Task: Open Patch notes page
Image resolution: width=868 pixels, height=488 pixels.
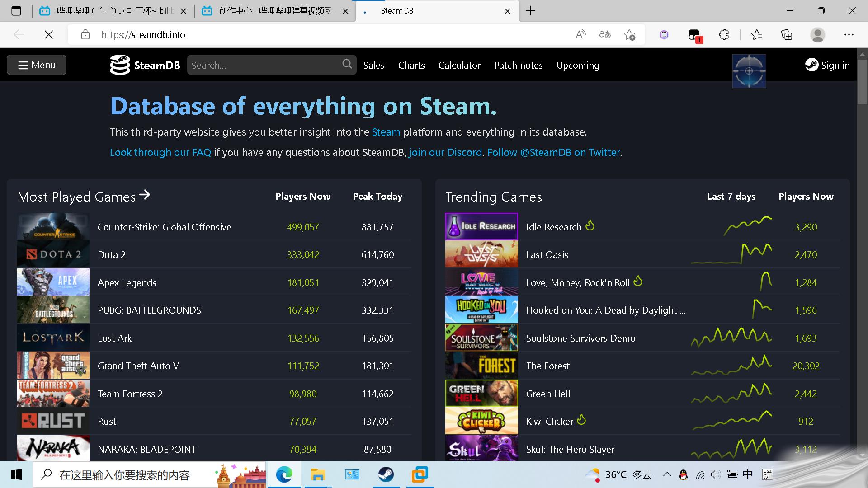Action: (x=518, y=66)
